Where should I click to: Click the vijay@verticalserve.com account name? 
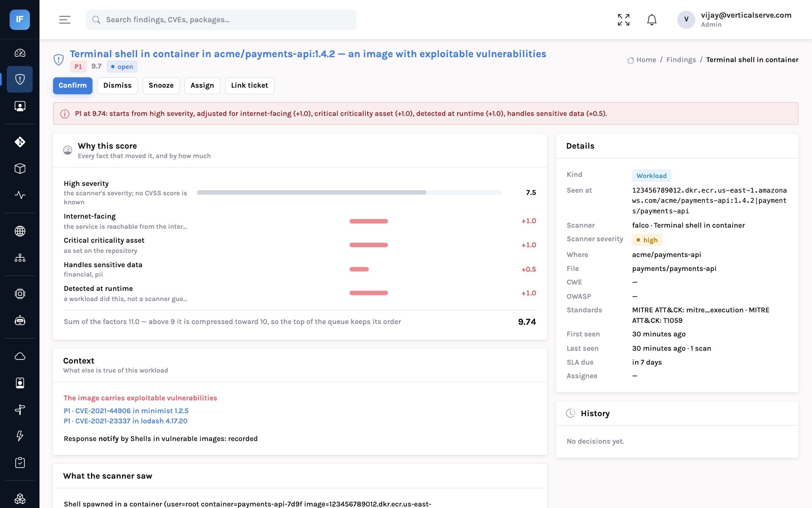(746, 15)
